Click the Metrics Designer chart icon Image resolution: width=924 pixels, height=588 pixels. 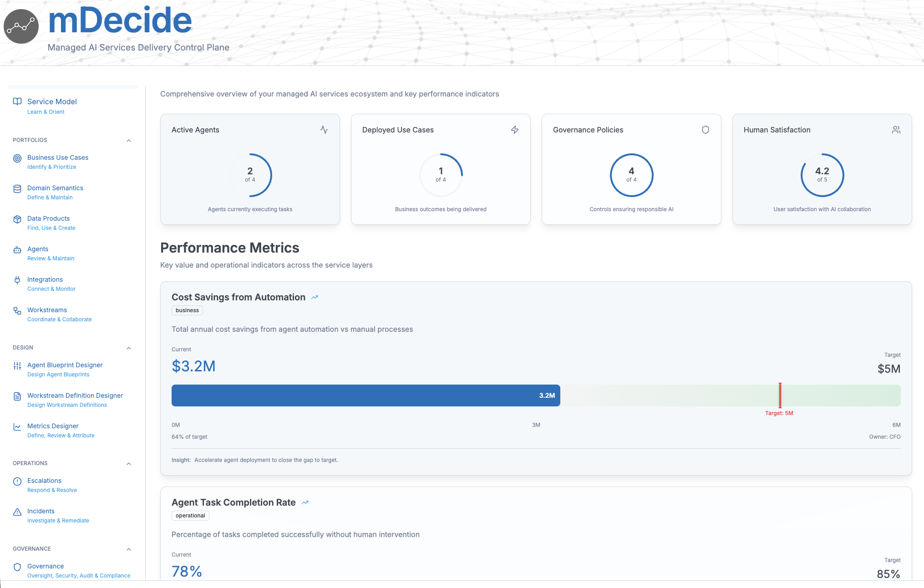point(17,426)
